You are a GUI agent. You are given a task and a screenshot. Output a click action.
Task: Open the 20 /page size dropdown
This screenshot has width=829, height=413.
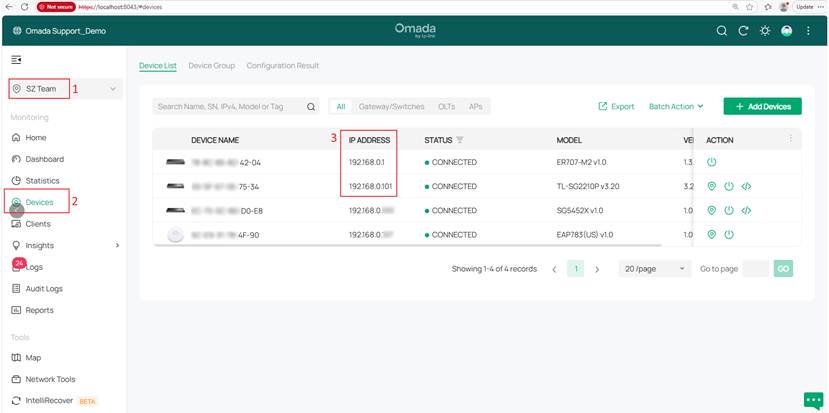tap(655, 269)
